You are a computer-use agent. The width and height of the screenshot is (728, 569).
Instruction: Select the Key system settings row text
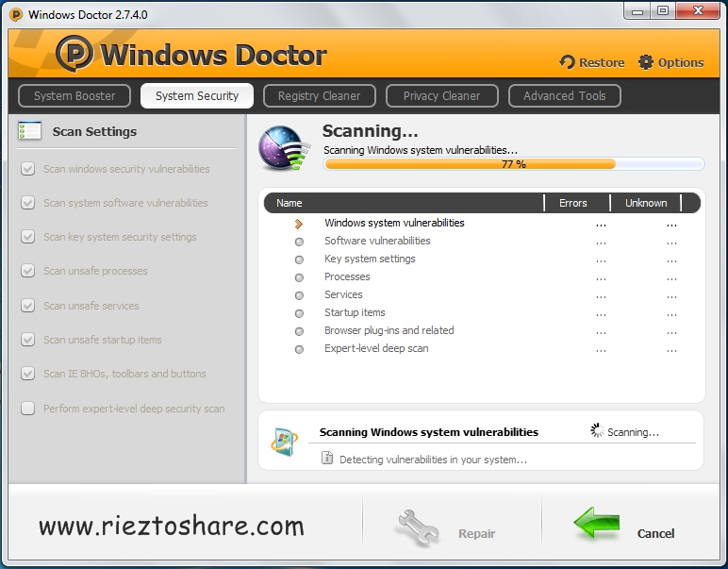[370, 259]
